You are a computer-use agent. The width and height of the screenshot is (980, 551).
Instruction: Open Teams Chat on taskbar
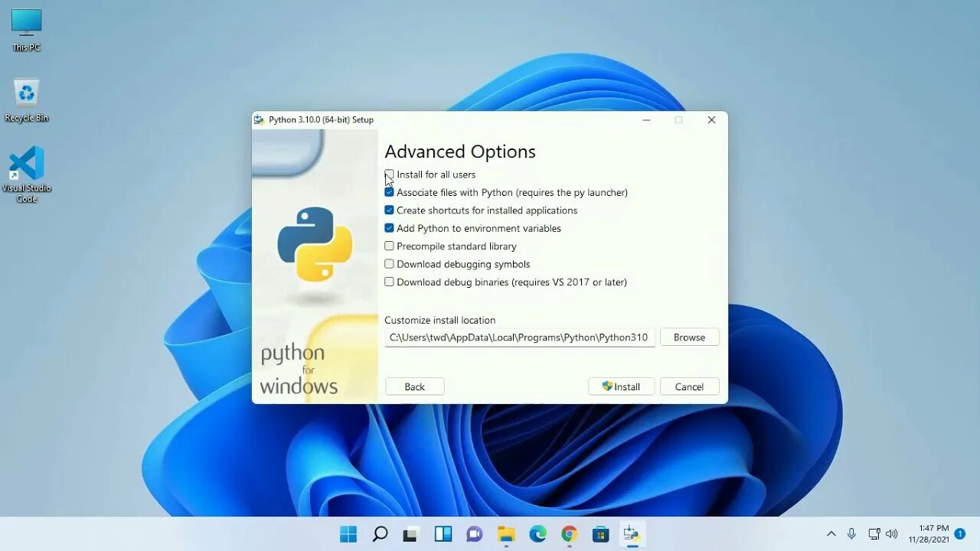(475, 533)
